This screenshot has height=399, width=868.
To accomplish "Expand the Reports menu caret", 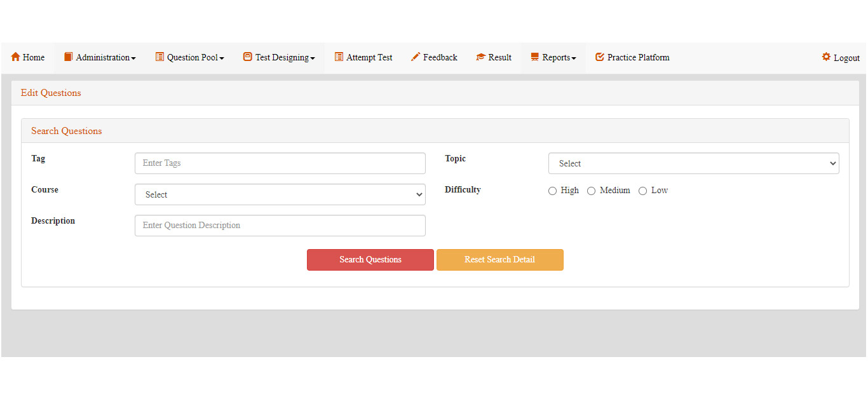I will (x=574, y=58).
